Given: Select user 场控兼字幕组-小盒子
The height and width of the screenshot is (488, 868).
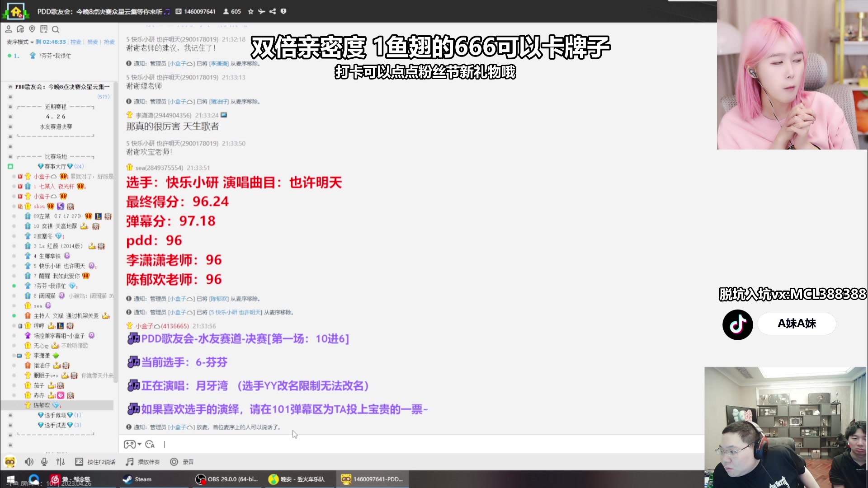Looking at the screenshot, I should (x=59, y=335).
